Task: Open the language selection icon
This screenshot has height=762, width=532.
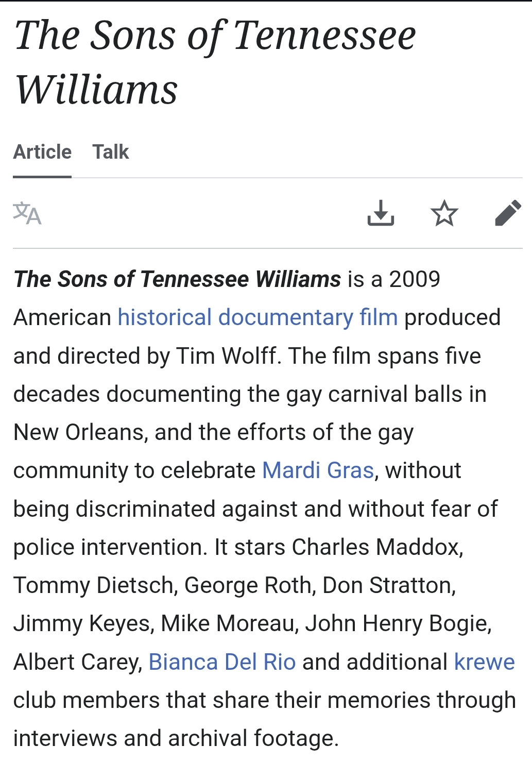Action: [27, 213]
